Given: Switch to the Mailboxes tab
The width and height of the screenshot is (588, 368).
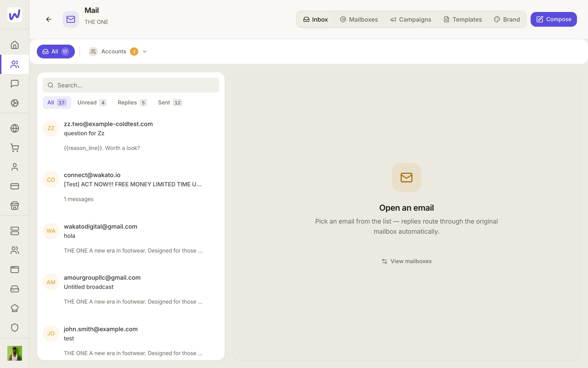Looking at the screenshot, I should pos(359,20).
